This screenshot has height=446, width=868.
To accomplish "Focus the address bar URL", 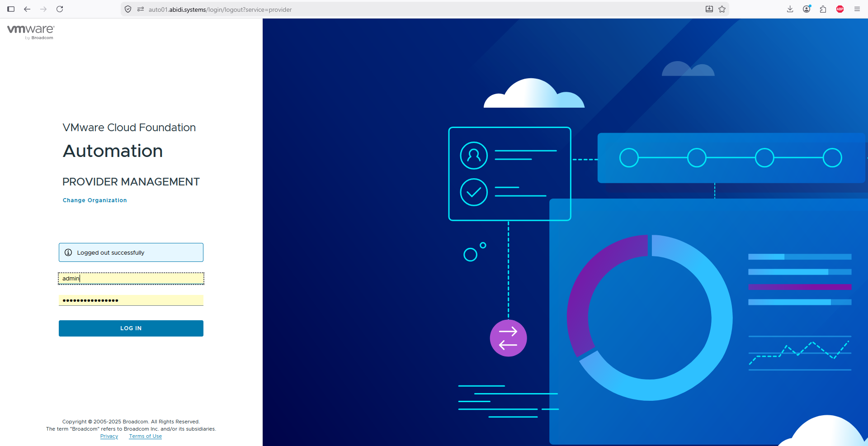I will coord(220,9).
